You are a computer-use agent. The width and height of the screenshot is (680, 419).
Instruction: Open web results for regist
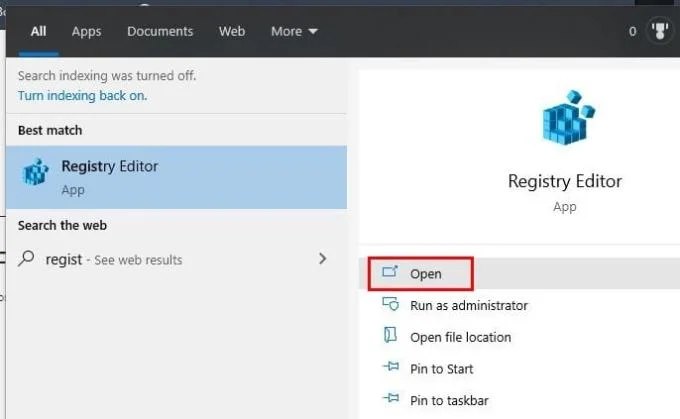pos(176,259)
